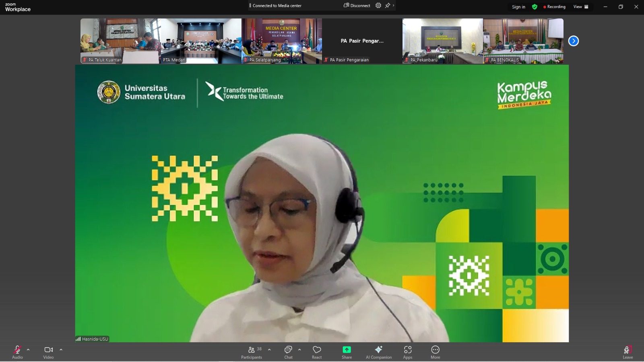The width and height of the screenshot is (644, 362).
Task: Show next page of participant thumbnails
Action: (573, 41)
